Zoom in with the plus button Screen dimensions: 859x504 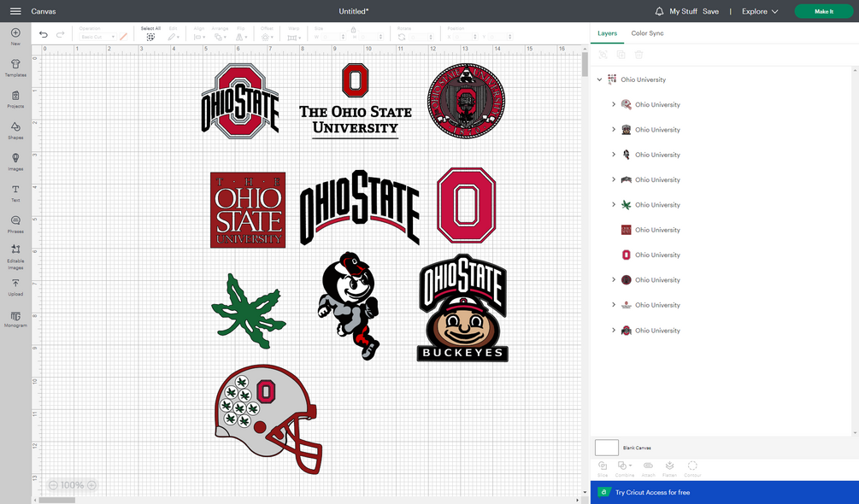92,485
